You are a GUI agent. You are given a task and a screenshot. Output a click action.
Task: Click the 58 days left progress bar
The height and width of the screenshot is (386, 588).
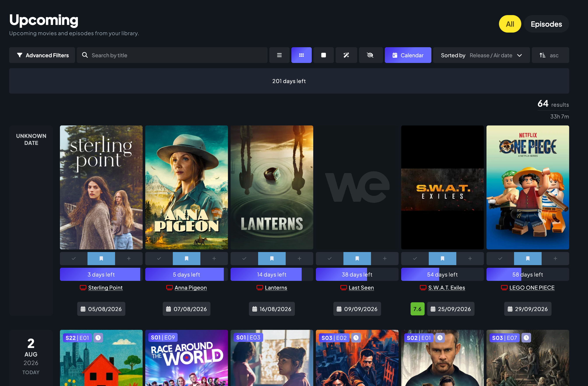pyautogui.click(x=528, y=274)
